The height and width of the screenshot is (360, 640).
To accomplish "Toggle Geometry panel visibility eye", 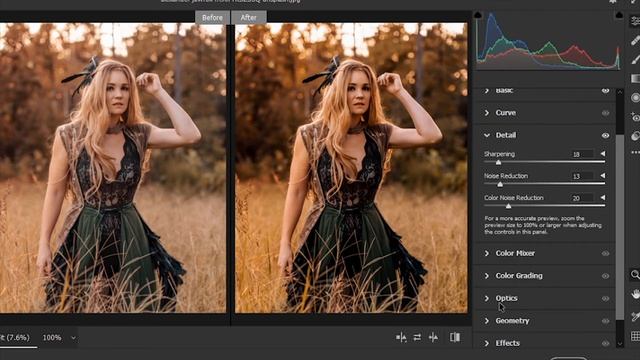I will [x=605, y=321].
